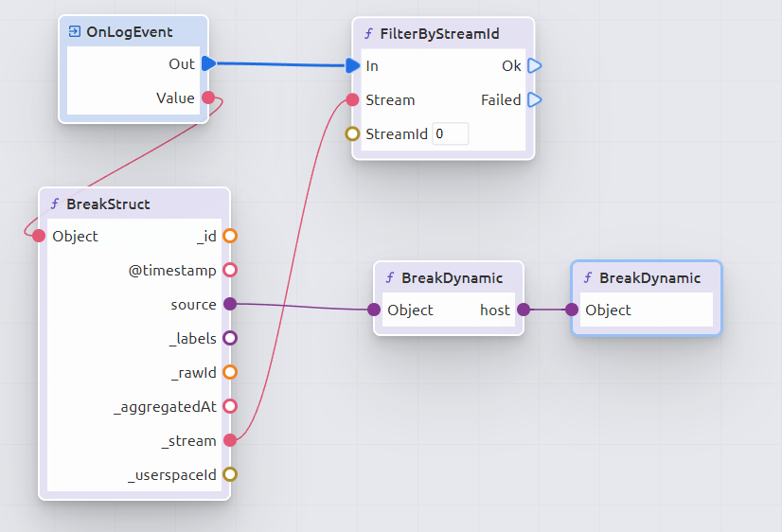Image resolution: width=782 pixels, height=532 pixels.
Task: Type in the StreamId value field
Action: tap(451, 133)
